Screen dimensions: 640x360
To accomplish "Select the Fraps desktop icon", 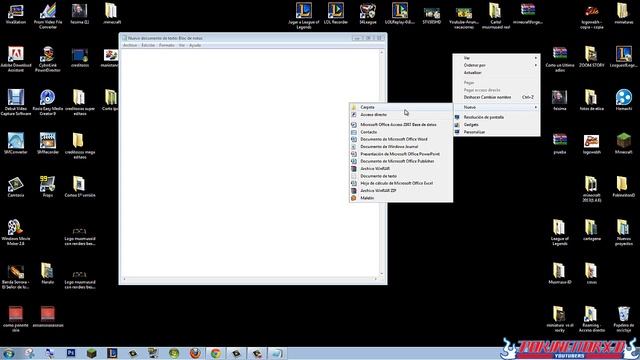I will coord(47,187).
